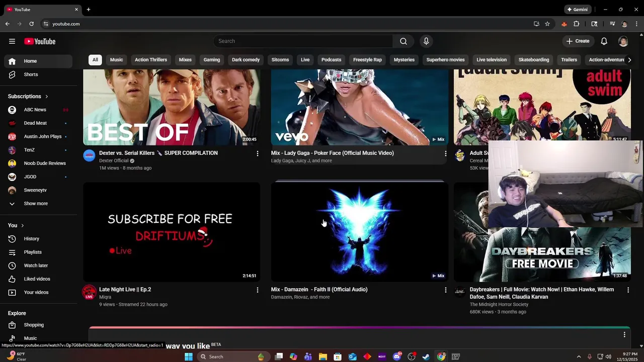This screenshot has width=644, height=362.
Task: Open more options for Damazein mix
Action: point(445,290)
